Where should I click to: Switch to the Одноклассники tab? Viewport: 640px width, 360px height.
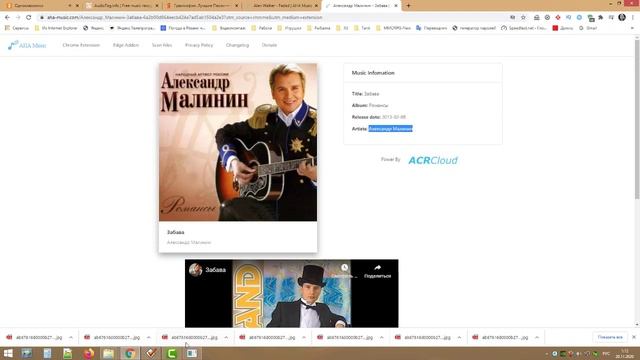(x=41, y=6)
